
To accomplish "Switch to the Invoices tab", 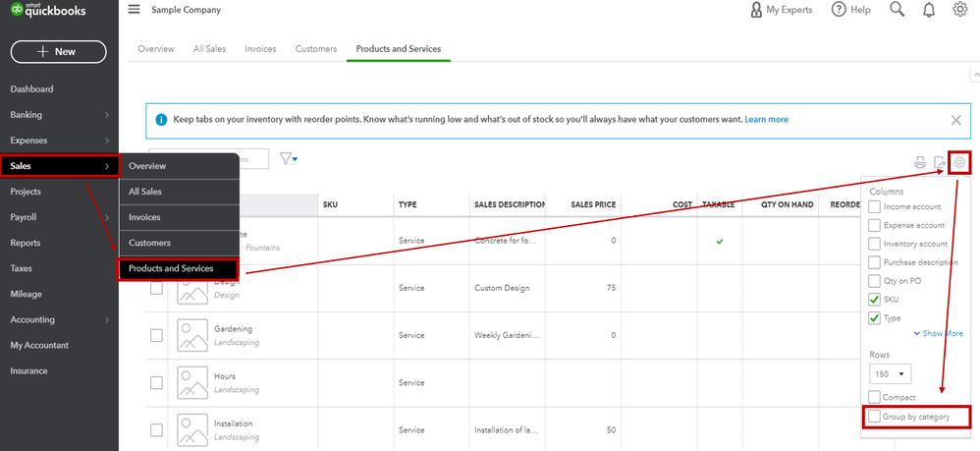I will coord(260,49).
